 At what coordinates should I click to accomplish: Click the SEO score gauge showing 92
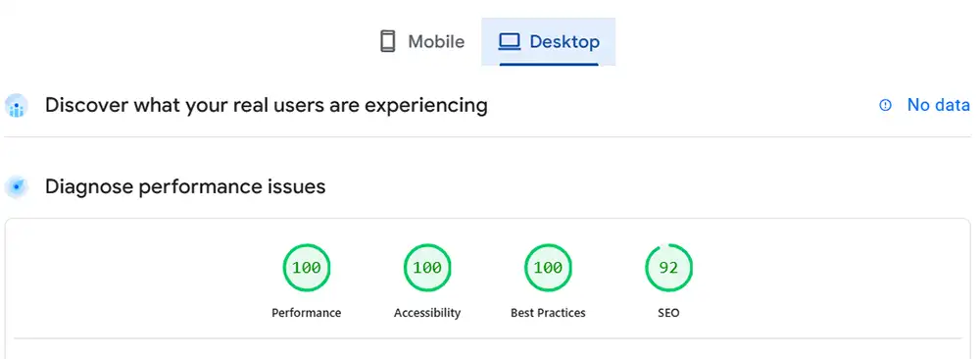pos(668,268)
